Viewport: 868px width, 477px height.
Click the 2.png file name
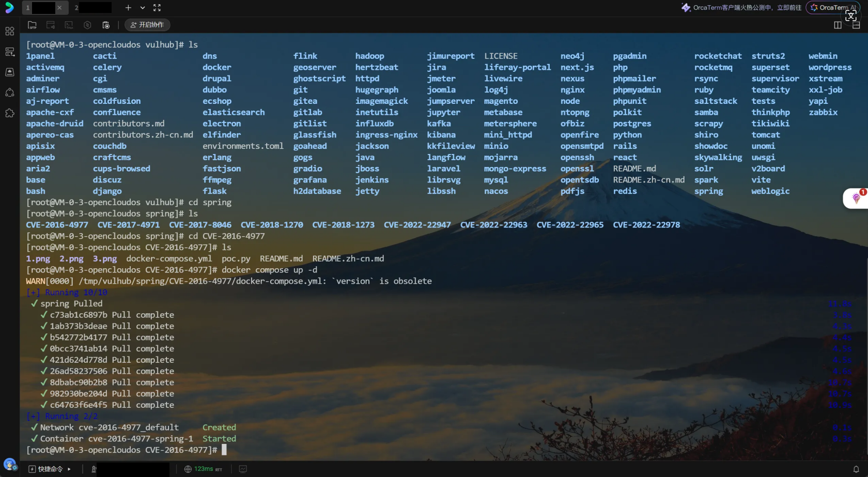pyautogui.click(x=71, y=259)
